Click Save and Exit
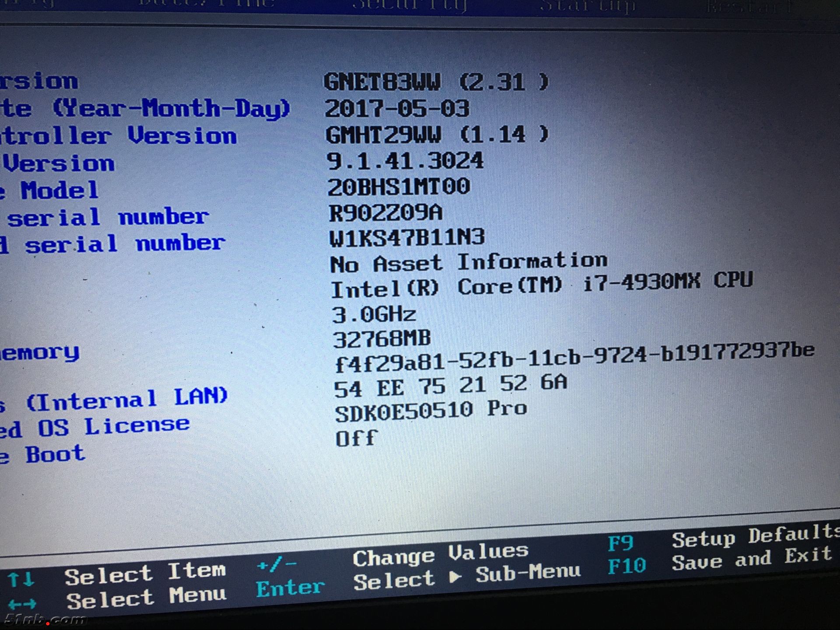 752,559
